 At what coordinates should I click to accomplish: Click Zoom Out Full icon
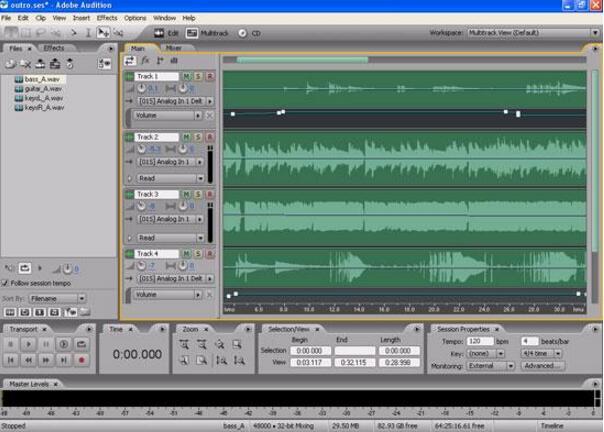click(219, 344)
